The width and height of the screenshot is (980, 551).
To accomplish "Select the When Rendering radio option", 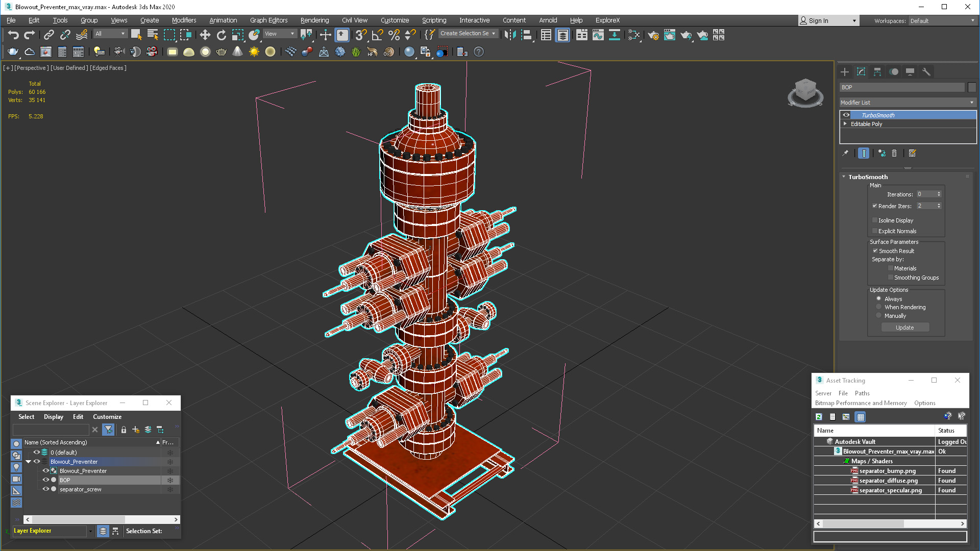I will [878, 307].
